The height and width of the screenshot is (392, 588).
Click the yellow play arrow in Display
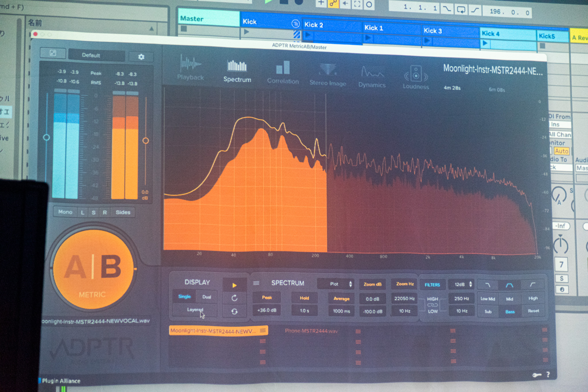click(234, 285)
